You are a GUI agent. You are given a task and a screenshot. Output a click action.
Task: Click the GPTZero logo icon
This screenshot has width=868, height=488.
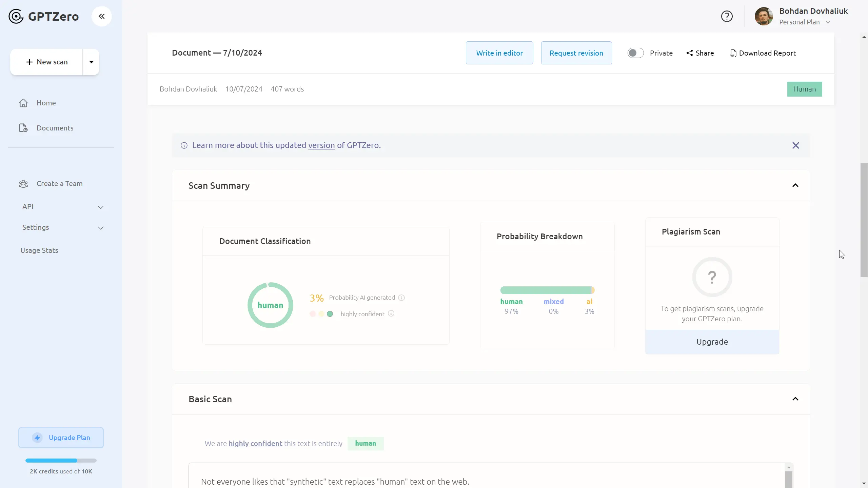[x=16, y=16]
